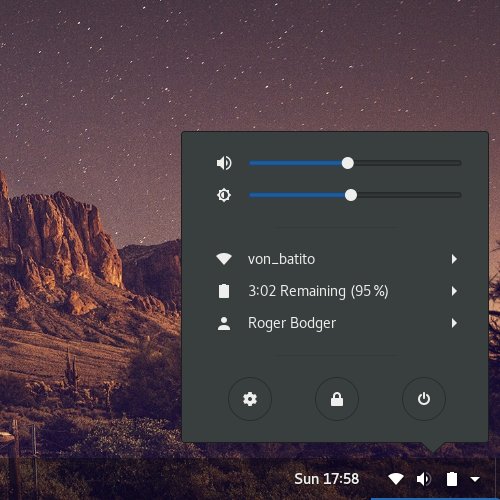Click the Wi-Fi icon next to von_batito
The height and width of the screenshot is (500, 500).
(224, 259)
